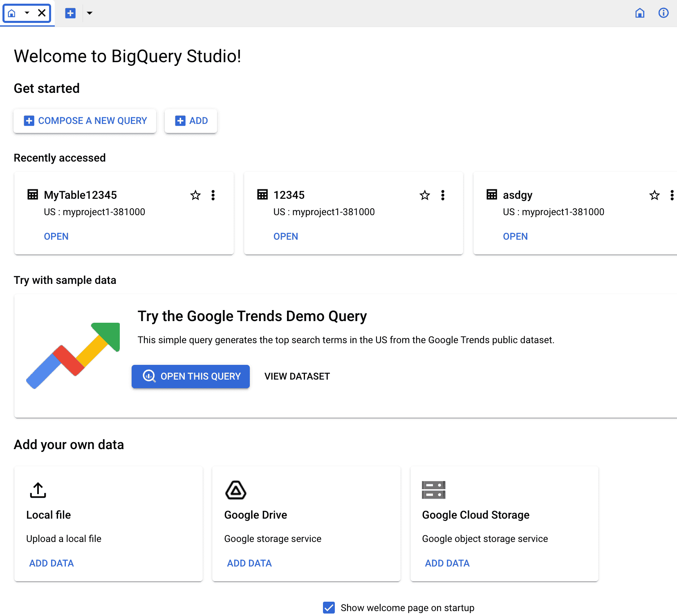Click the upload icon on the Local file card
Image resolution: width=677 pixels, height=616 pixels.
click(37, 490)
